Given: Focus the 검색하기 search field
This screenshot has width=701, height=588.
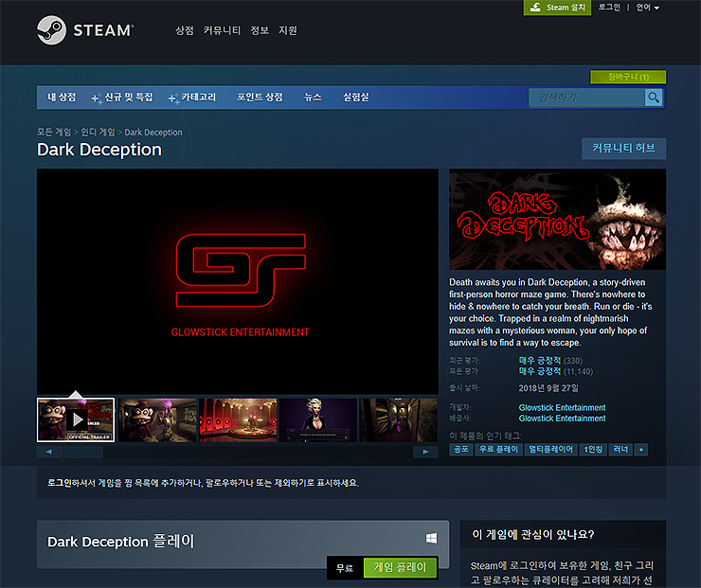Looking at the screenshot, I should 587,98.
